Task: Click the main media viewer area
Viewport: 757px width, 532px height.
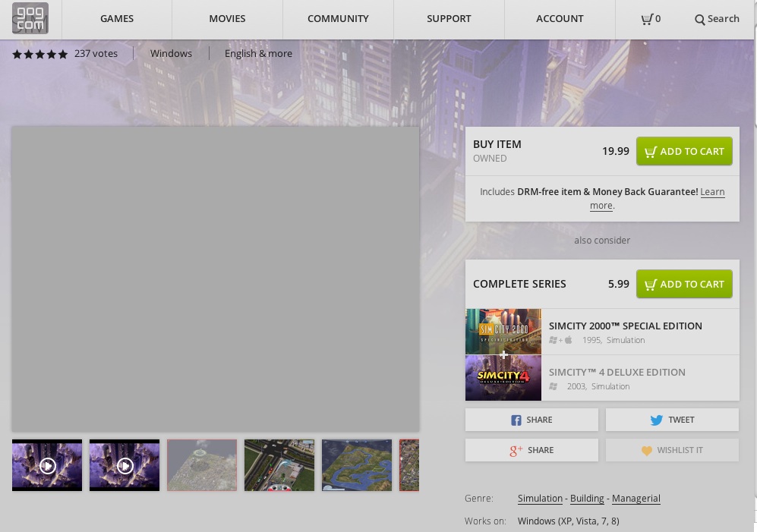Action: [216, 279]
